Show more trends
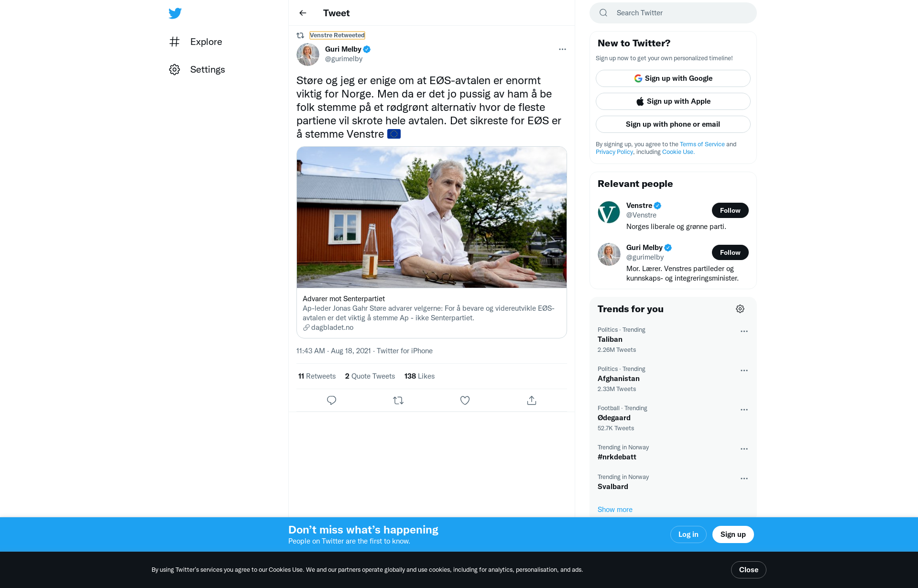This screenshot has height=588, width=918. coord(615,510)
